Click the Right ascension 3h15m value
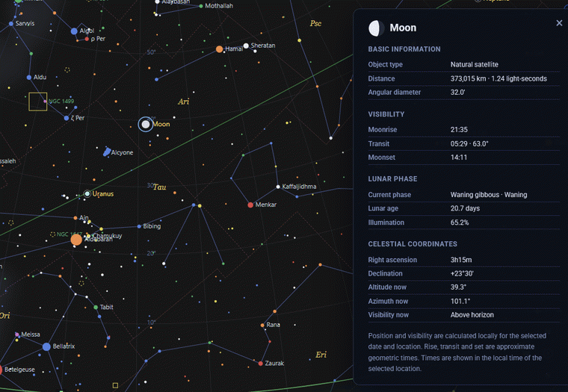568x392 pixels. (x=461, y=260)
